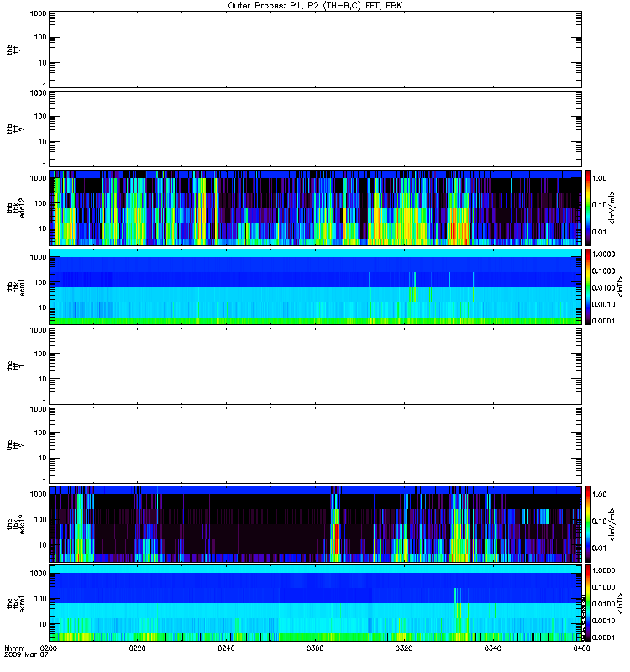Click the thb fbk scm1 spectrogram panel
This screenshot has width=630, height=672.
(316, 286)
